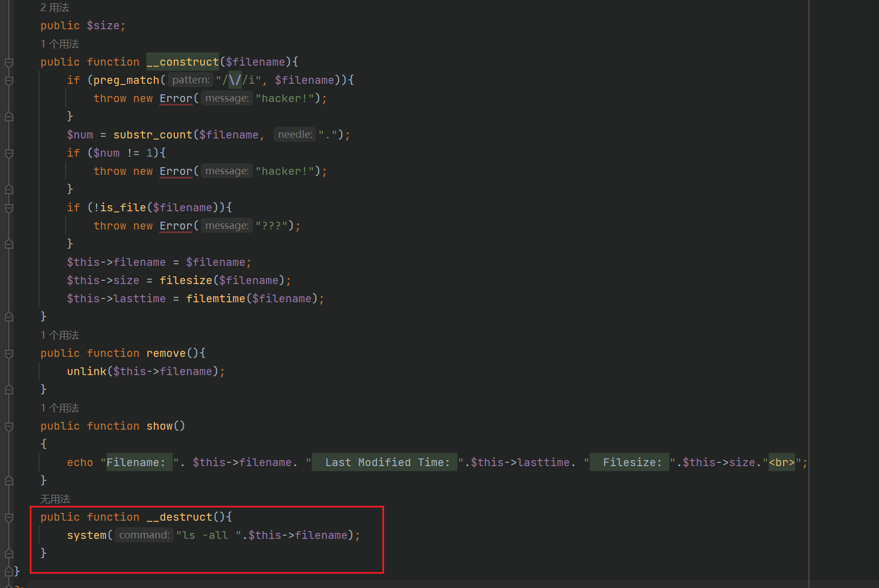Click the filesize function call
879x588 pixels.
click(x=186, y=281)
